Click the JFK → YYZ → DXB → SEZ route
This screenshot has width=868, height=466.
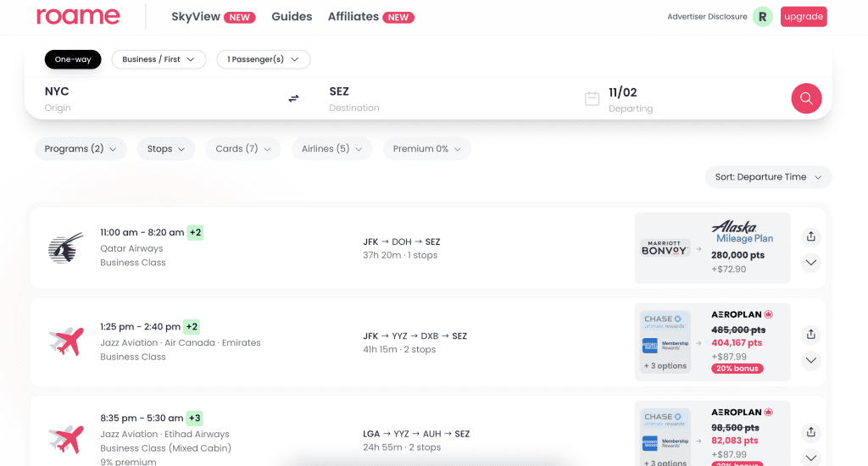point(415,336)
